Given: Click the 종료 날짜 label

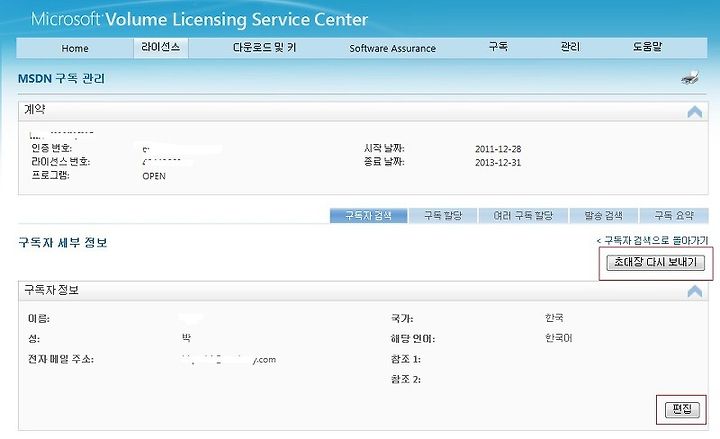Looking at the screenshot, I should click(384, 162).
